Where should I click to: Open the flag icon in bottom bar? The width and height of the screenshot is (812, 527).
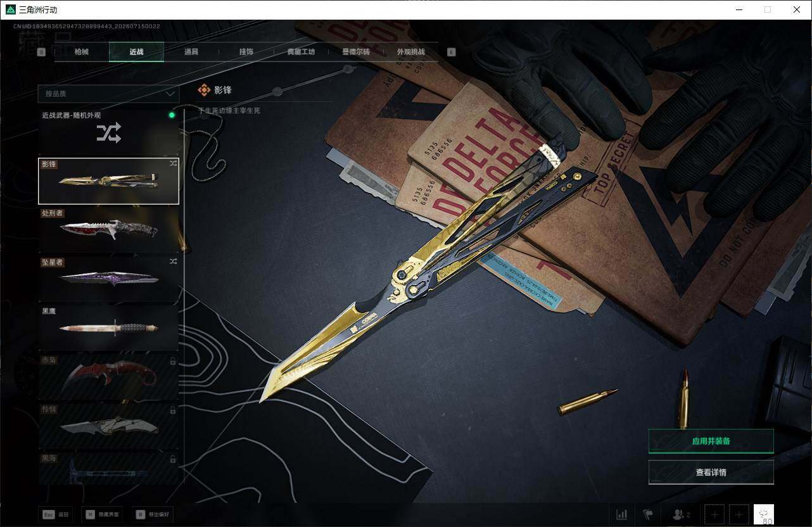647,514
